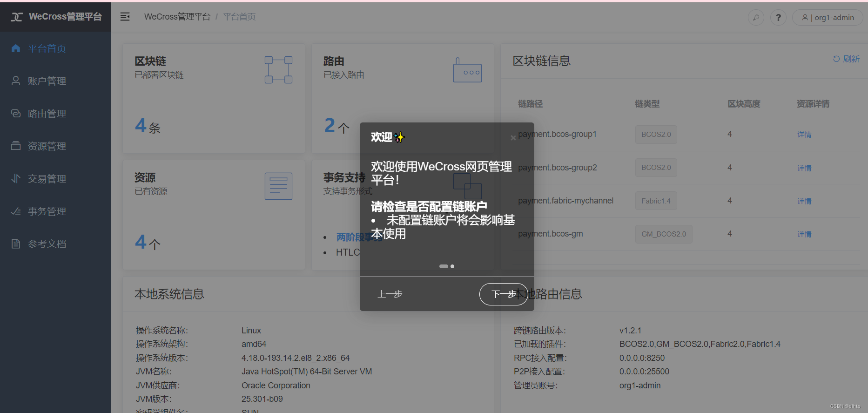
Task: Click the 链路径 column header
Action: (x=531, y=104)
